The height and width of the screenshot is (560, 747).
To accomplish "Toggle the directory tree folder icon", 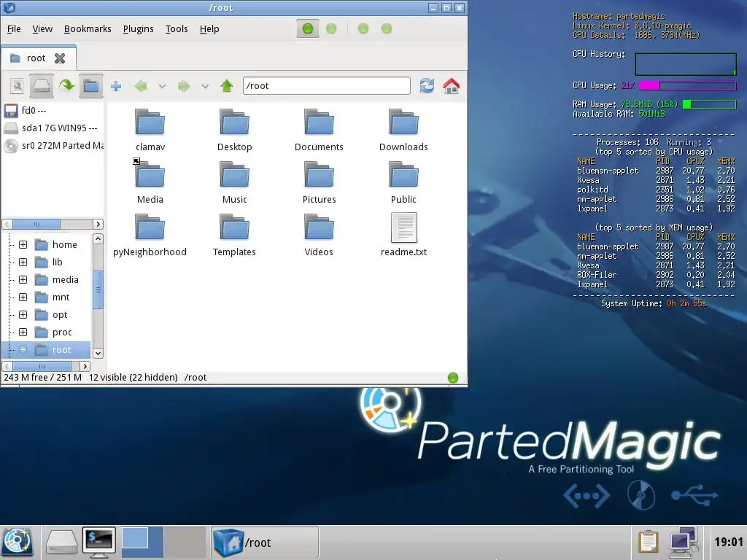I will coord(91,86).
